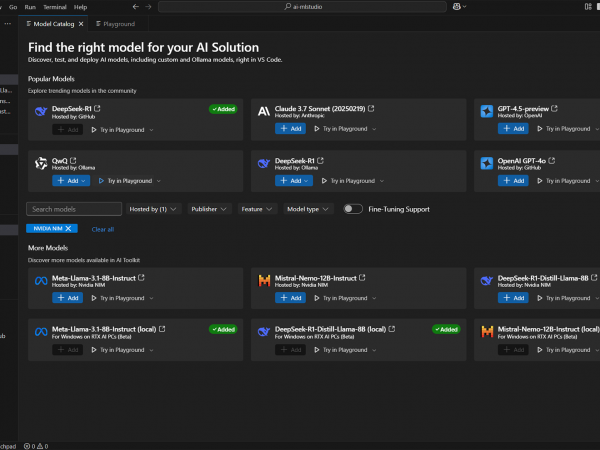Viewport: 600px width, 450px height.
Task: Open Ollama DeepSeek-R1 Add dropdown button
Action: click(x=294, y=181)
